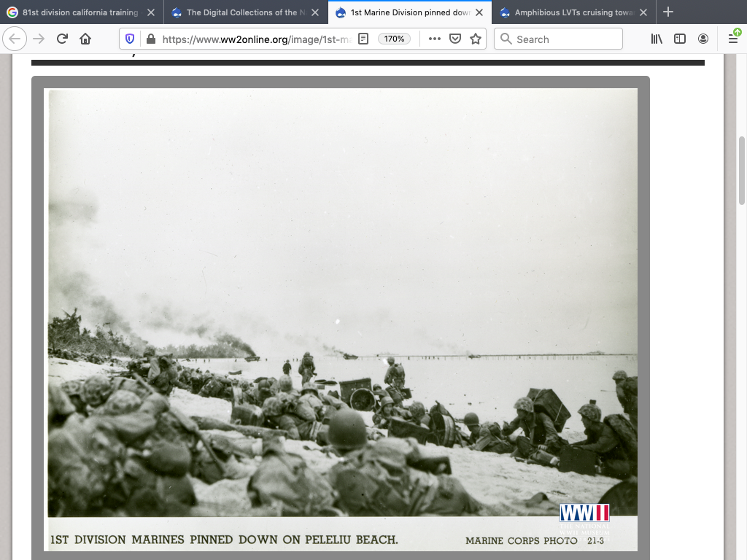Open the Firefox hamburger application menu
The width and height of the screenshot is (747, 560).
click(x=733, y=39)
